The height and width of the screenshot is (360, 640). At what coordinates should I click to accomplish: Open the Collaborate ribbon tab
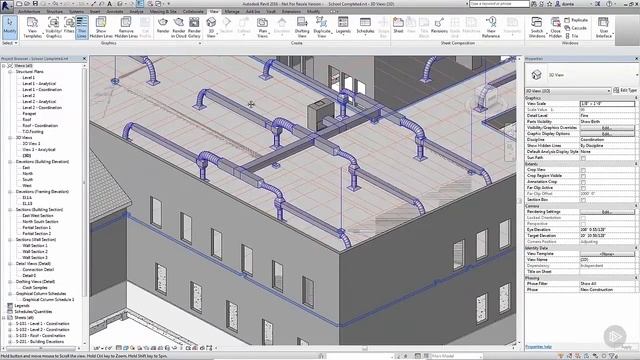click(193, 12)
